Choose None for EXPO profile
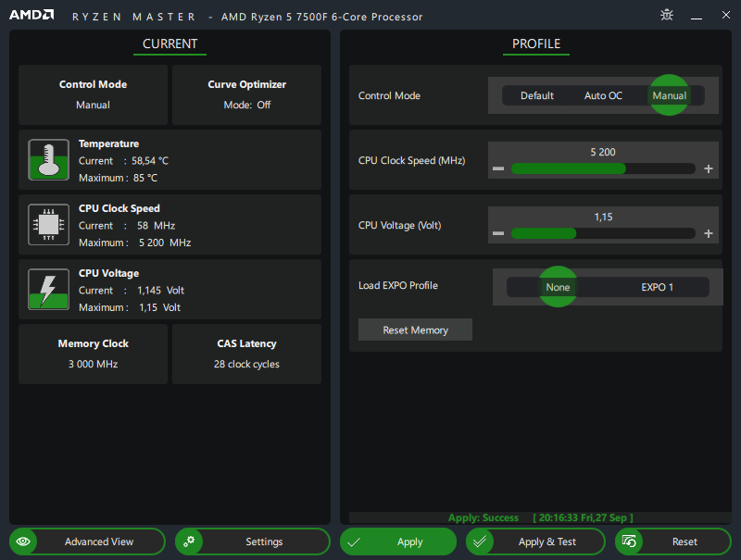741x560 pixels. pos(559,287)
